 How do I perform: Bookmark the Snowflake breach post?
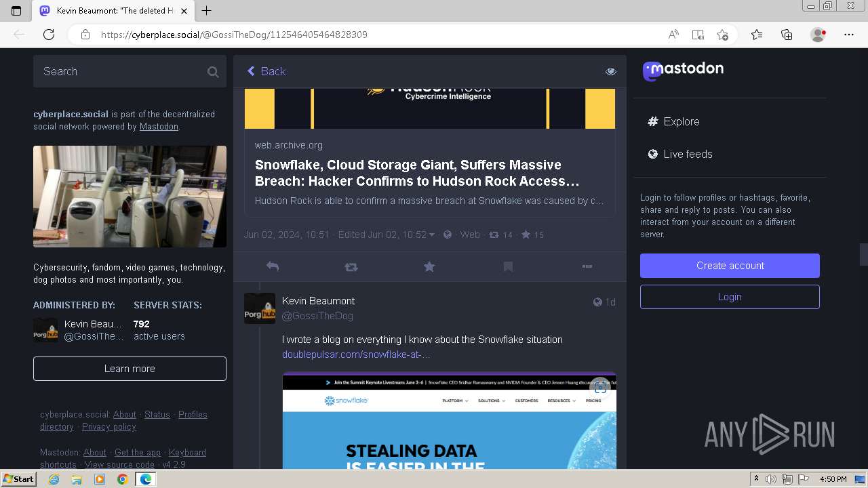[508, 267]
